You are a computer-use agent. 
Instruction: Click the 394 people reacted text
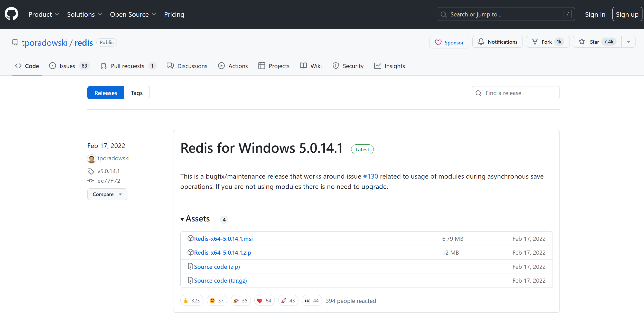[x=351, y=301]
